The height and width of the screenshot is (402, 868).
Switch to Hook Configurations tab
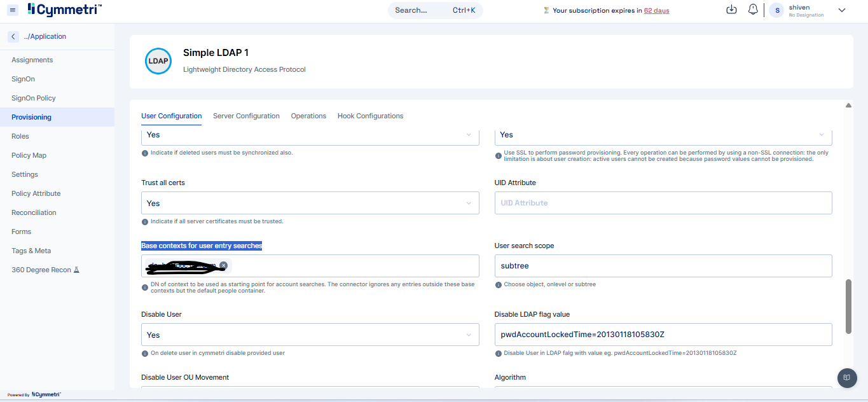[370, 116]
